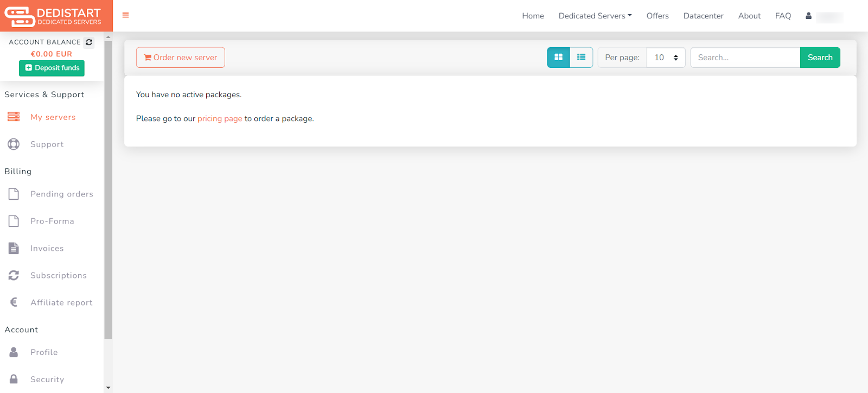
Task: Open Security in the sidebar
Action: point(47,379)
